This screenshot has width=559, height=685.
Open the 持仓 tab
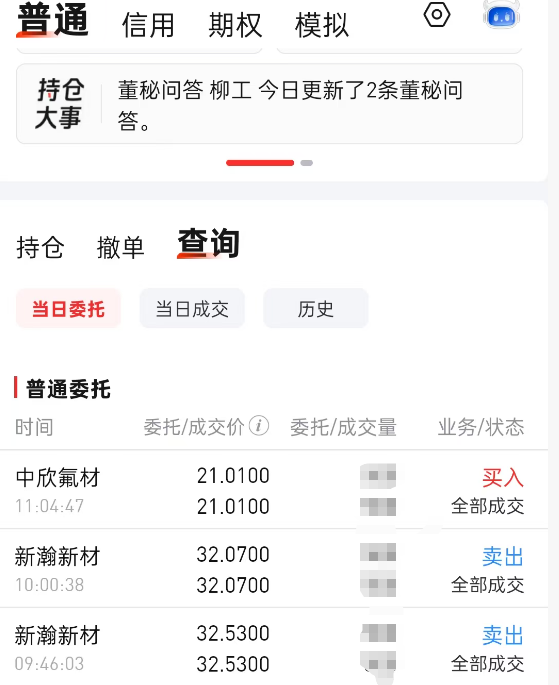tap(40, 247)
